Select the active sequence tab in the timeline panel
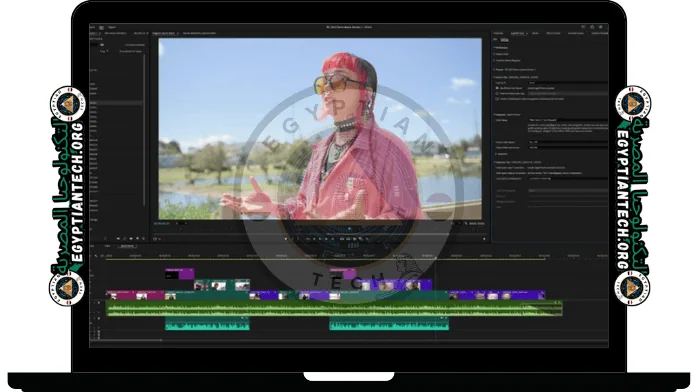The height and width of the screenshot is (392, 698). [x=127, y=246]
